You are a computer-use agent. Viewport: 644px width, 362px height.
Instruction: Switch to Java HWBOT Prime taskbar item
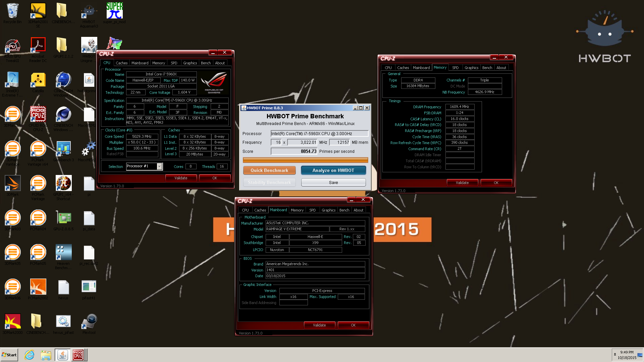pos(62,355)
